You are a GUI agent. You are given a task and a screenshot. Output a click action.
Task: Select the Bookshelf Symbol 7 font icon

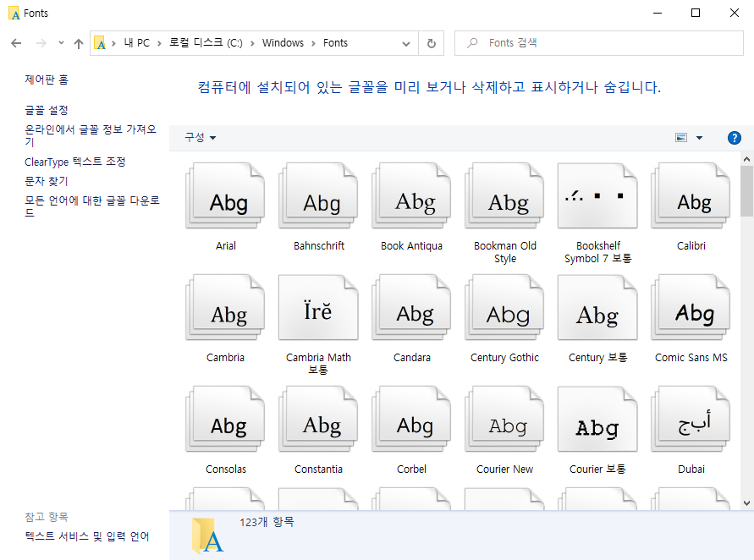click(597, 195)
